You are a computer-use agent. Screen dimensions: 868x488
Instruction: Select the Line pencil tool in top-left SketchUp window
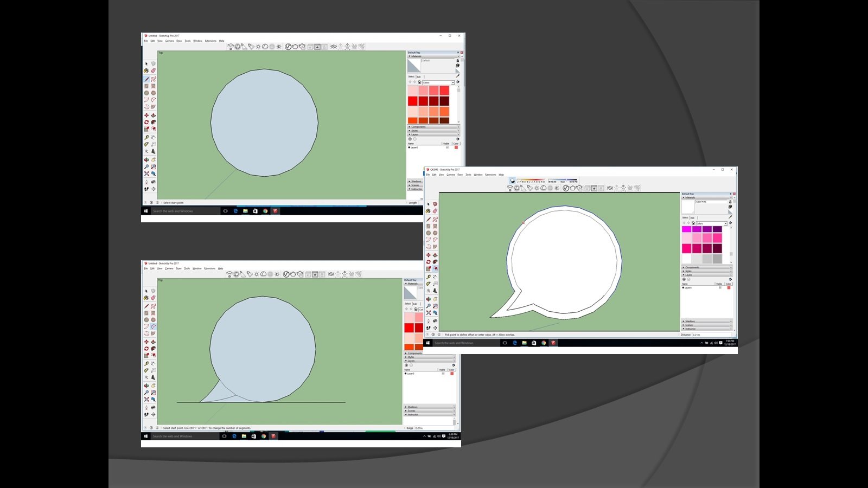pos(146,79)
